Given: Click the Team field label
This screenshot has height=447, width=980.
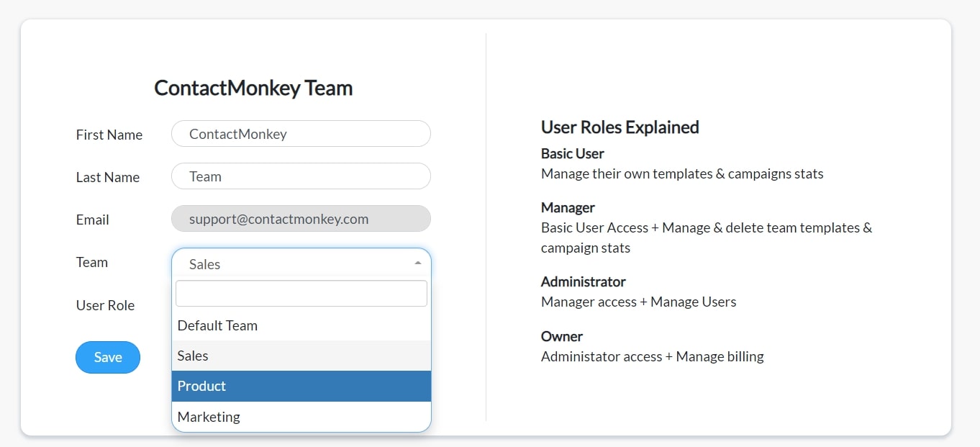Looking at the screenshot, I should point(92,262).
